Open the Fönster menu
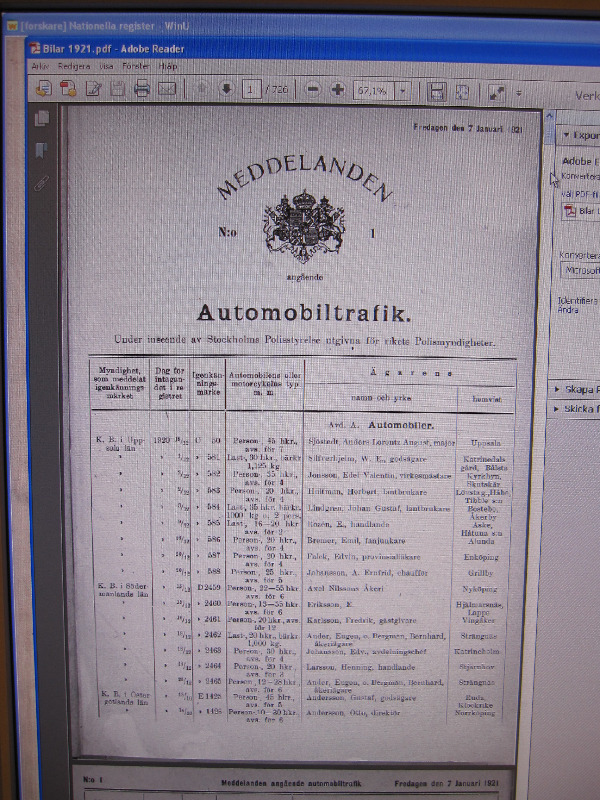The image size is (600, 800). (x=136, y=66)
